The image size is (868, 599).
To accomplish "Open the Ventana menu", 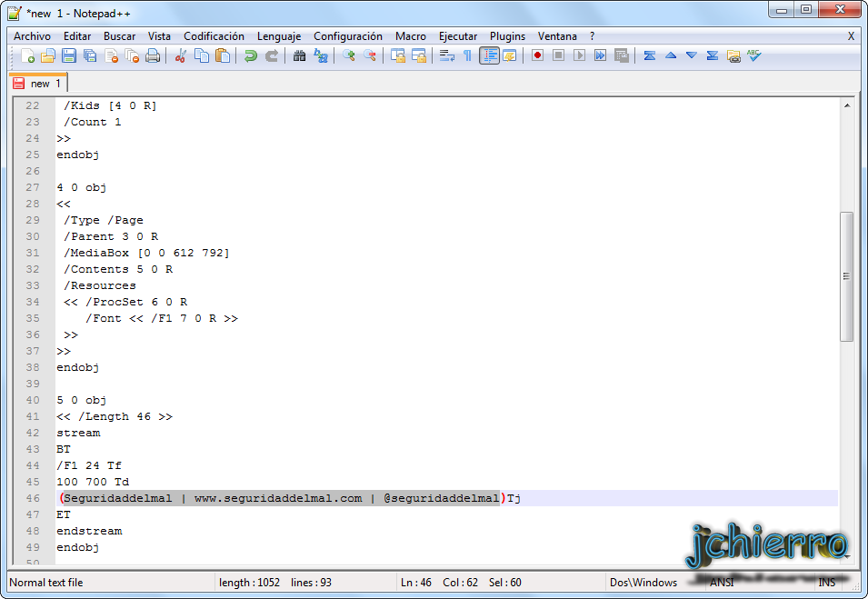I will pos(557,36).
